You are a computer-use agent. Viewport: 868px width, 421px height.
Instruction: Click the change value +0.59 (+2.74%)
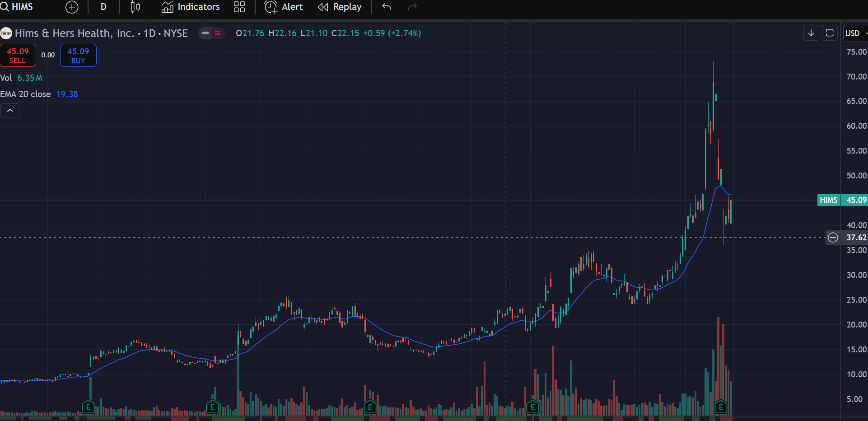point(392,33)
